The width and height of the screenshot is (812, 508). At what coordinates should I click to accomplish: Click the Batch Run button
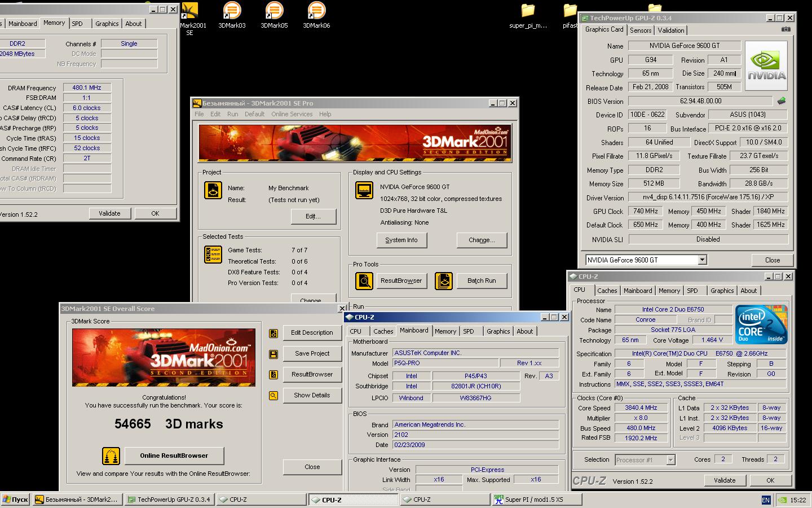tap(482, 281)
